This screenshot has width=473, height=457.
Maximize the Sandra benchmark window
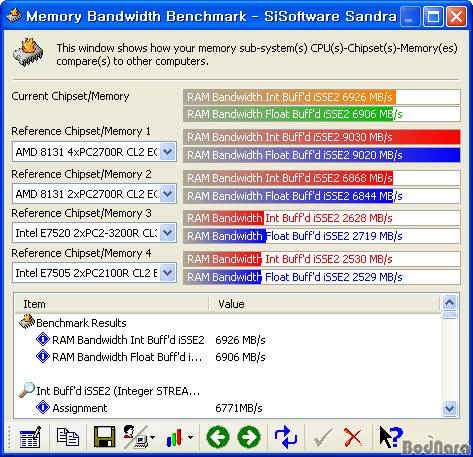[433, 16]
